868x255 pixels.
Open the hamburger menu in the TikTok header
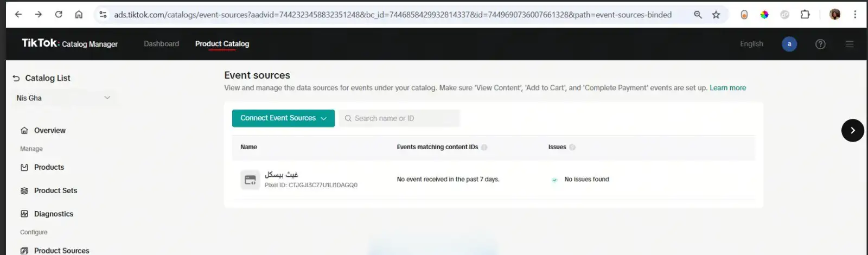coord(850,44)
